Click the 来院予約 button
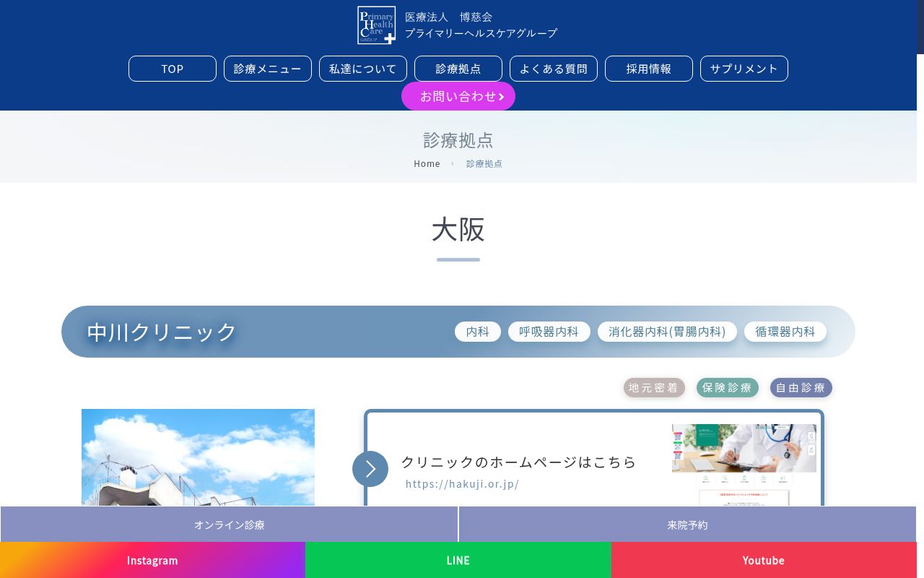 pyautogui.click(x=687, y=525)
